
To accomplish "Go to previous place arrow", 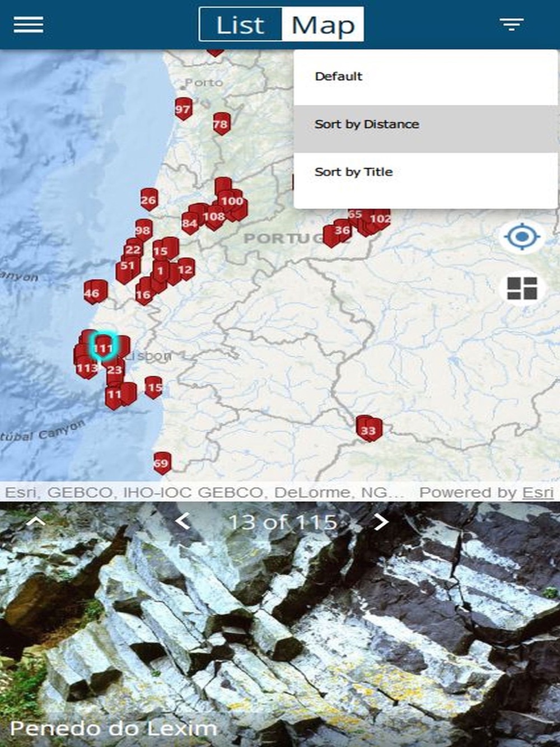I will click(183, 521).
